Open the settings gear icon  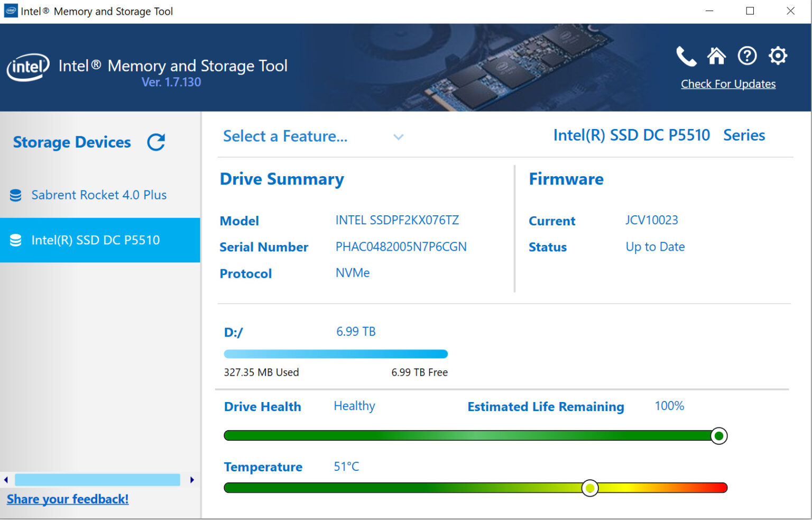(778, 56)
